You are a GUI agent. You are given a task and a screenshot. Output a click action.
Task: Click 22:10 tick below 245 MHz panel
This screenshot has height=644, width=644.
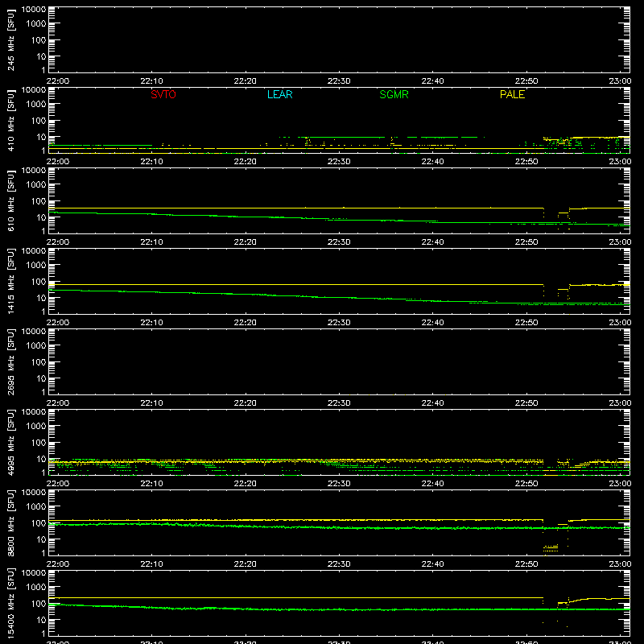coord(151,81)
